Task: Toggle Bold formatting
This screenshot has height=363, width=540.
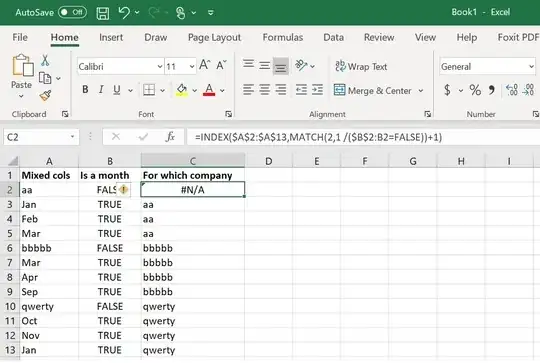Action: point(85,90)
